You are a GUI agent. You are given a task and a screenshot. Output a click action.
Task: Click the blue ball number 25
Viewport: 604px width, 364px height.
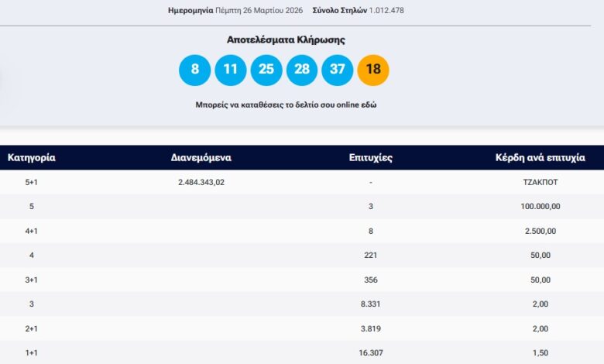tap(266, 70)
